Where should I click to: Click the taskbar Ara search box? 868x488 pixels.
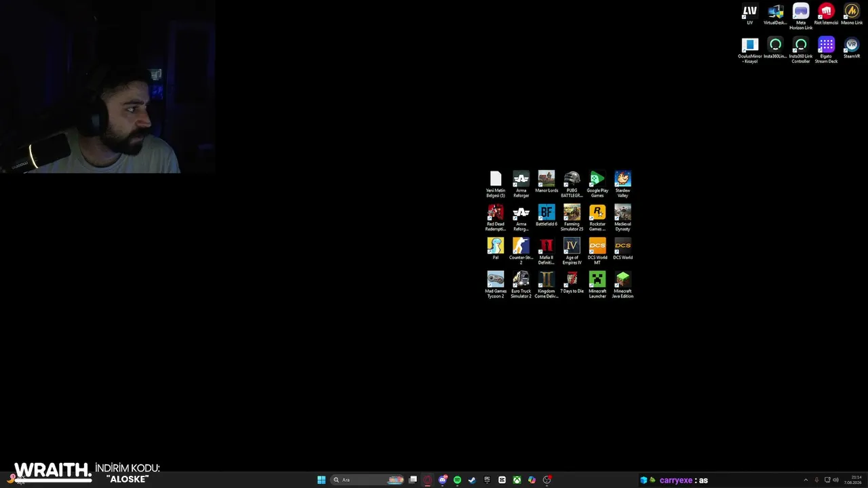[368, 480]
